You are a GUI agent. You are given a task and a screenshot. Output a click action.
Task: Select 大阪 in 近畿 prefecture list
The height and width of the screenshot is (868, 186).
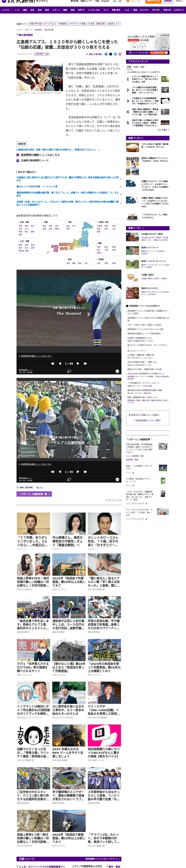(56, 226)
